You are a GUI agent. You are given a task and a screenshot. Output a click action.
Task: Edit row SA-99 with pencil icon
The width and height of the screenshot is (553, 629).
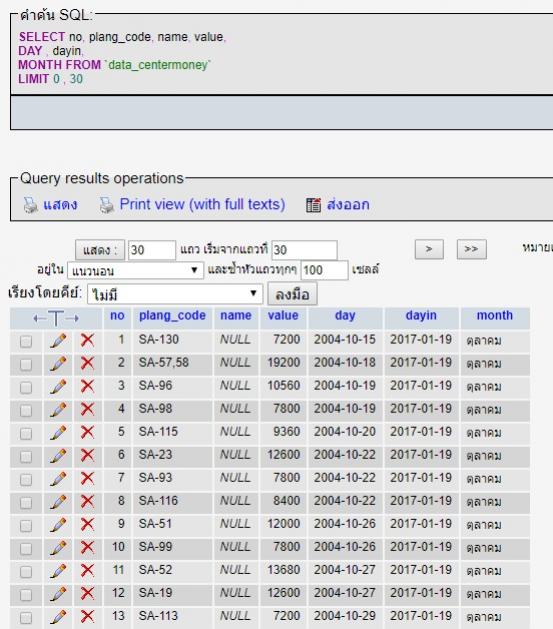(x=58, y=548)
